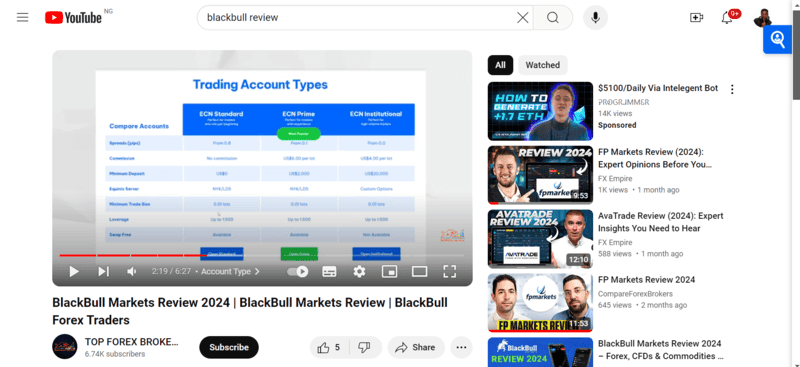The width and height of the screenshot is (800, 367).
Task: Open AvaTrade Review 2024 thumbnail
Action: pyautogui.click(x=540, y=239)
